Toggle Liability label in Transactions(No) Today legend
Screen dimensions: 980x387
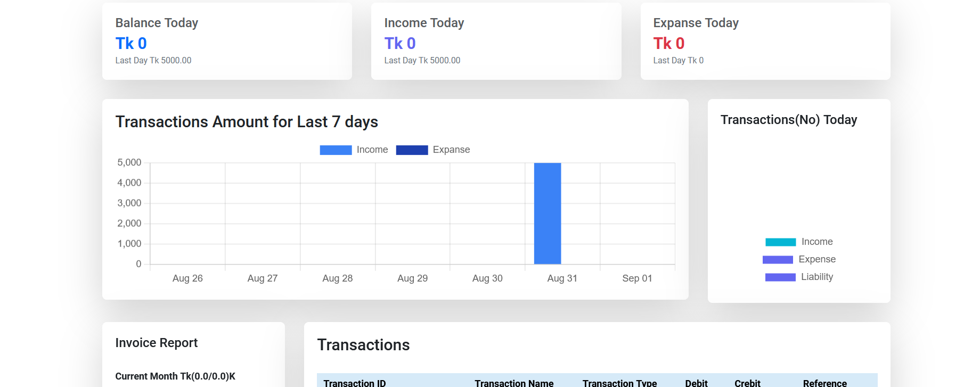(x=817, y=277)
